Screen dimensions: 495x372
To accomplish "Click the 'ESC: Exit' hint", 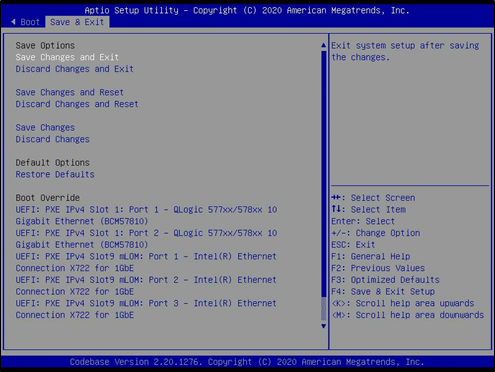I will [x=353, y=245].
